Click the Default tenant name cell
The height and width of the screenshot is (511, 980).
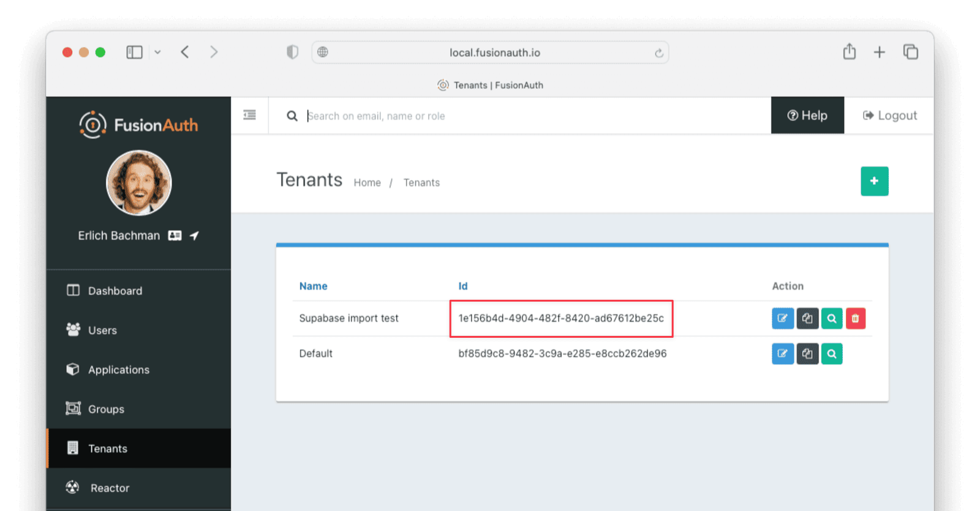tap(315, 354)
